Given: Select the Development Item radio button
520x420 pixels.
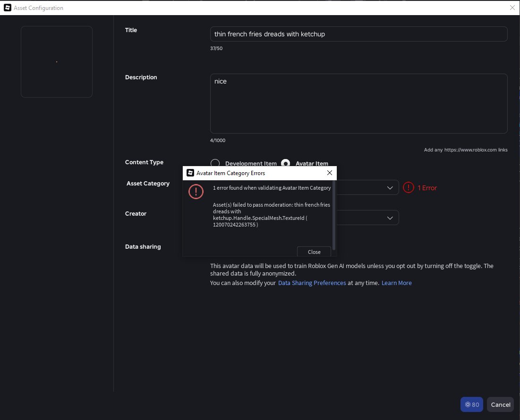Looking at the screenshot, I should (x=215, y=163).
